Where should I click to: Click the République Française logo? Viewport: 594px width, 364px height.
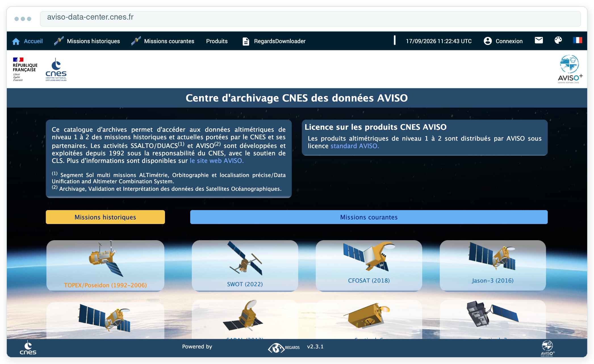coord(25,69)
